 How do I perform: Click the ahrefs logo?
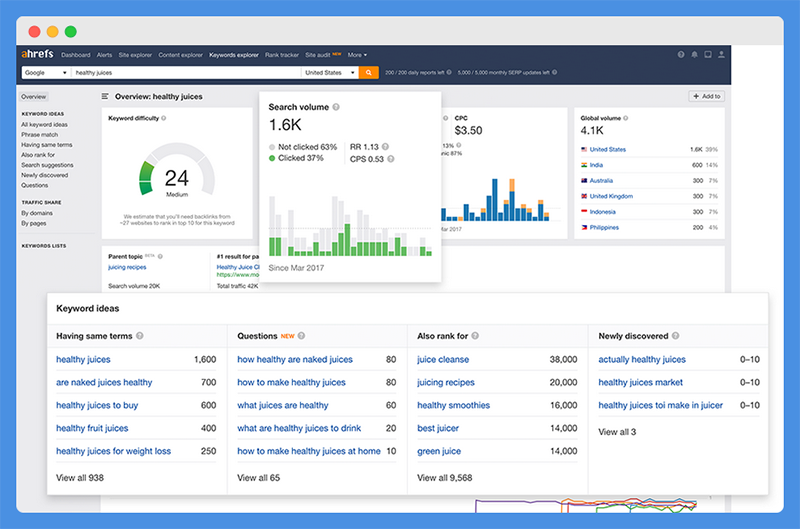(37, 54)
